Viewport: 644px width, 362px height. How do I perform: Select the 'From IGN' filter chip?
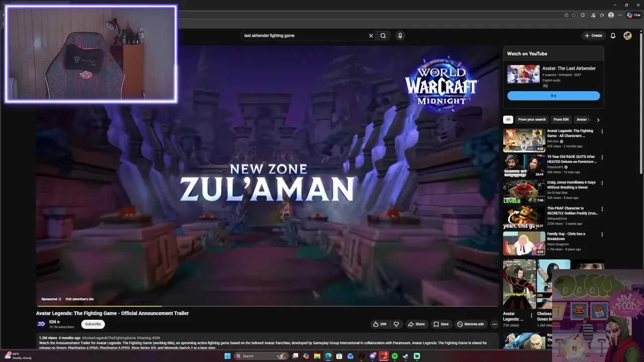561,120
